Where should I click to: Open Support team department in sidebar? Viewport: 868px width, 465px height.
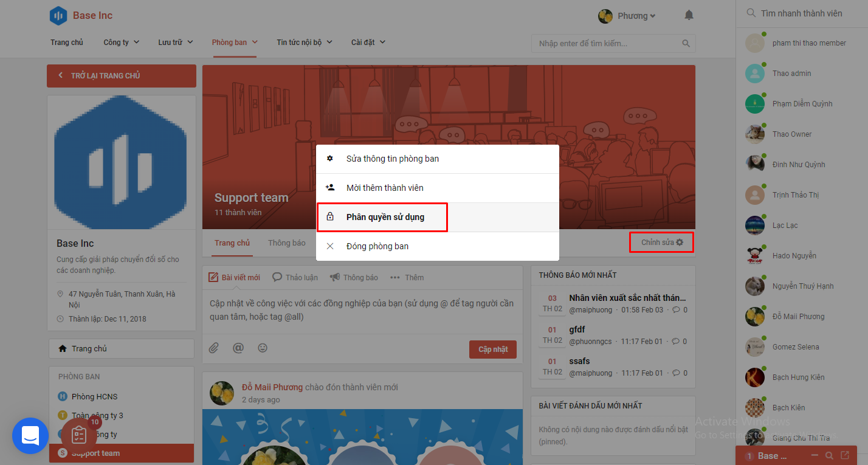(x=122, y=453)
